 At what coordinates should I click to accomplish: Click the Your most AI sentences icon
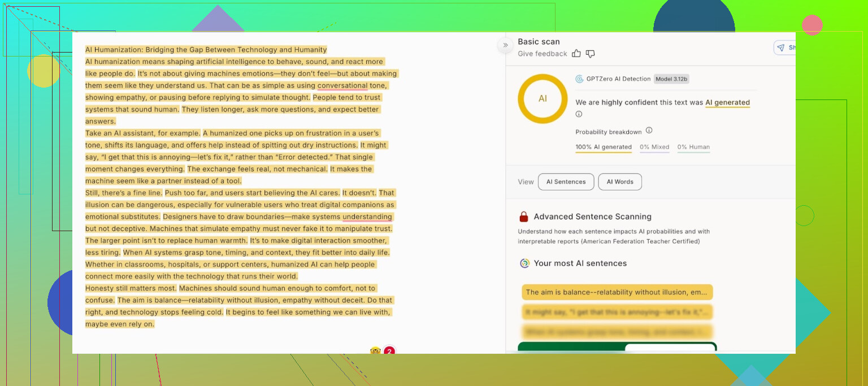524,263
